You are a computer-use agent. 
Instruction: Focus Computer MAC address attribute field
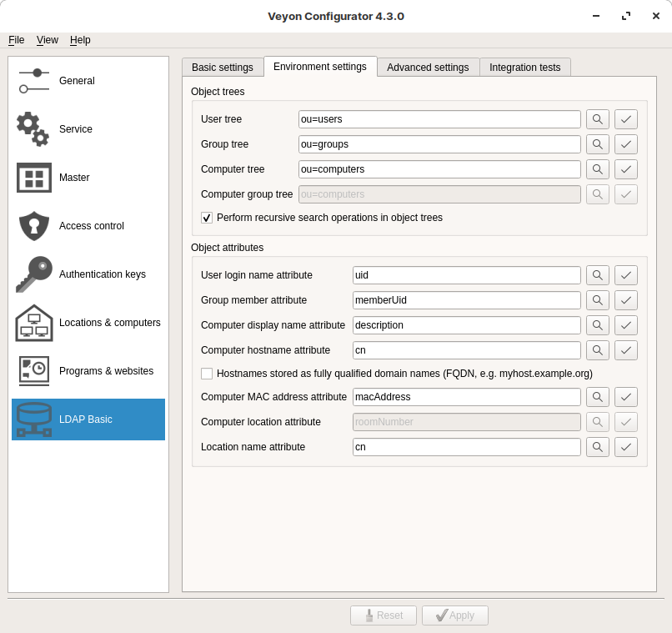click(x=467, y=397)
